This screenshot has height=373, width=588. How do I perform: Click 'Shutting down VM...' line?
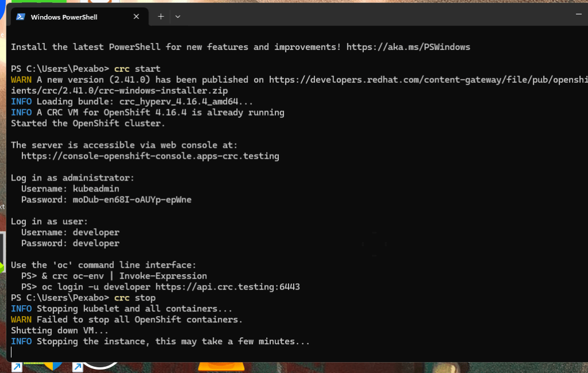[x=60, y=330]
